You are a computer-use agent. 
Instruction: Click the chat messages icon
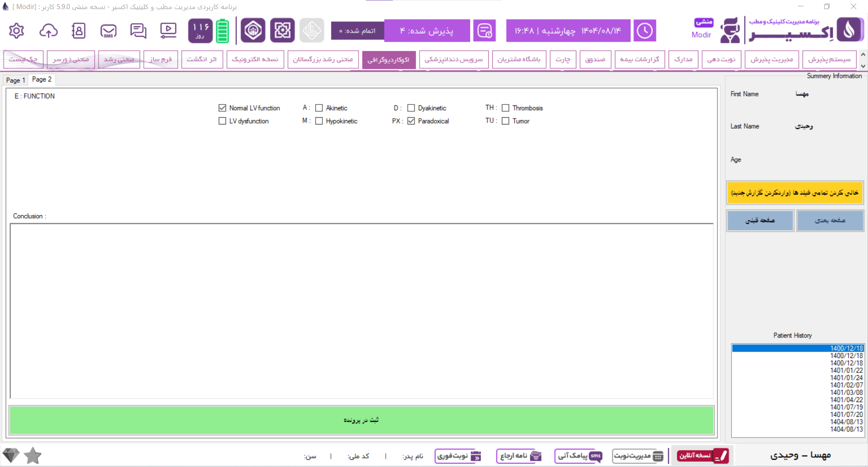[x=138, y=31]
